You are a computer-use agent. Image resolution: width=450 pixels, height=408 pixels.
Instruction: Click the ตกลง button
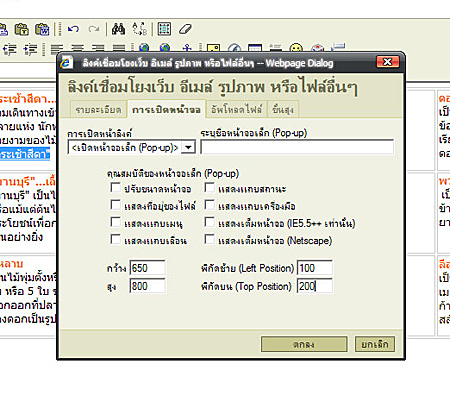pyautogui.click(x=304, y=344)
